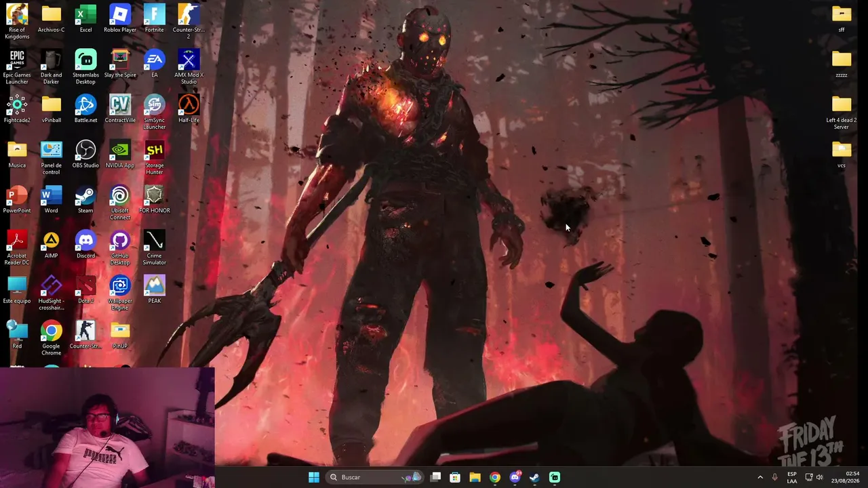This screenshot has height=488, width=868.
Task: Switch to Chrome in the taskbar
Action: (495, 477)
